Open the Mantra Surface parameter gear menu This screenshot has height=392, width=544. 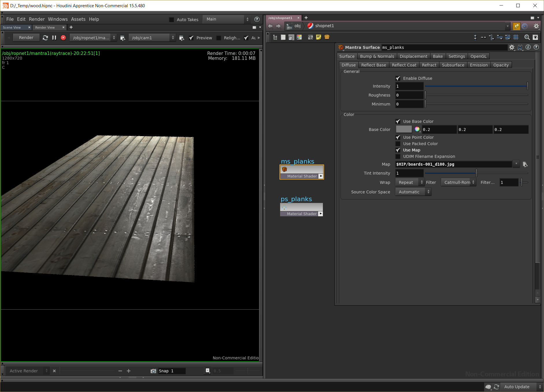click(x=512, y=47)
